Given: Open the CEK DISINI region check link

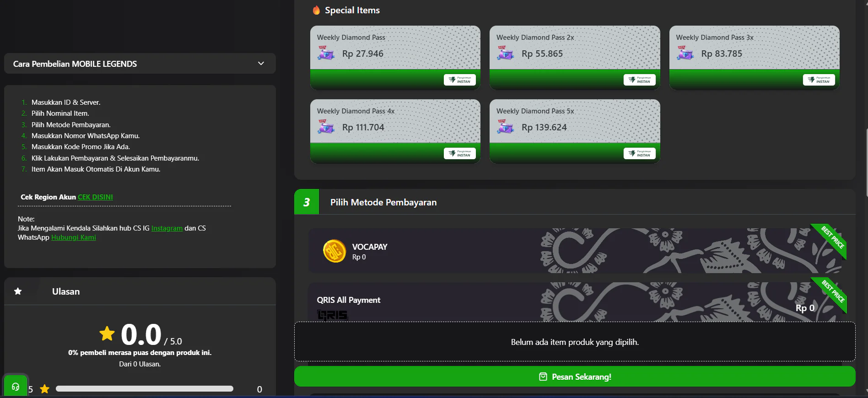Looking at the screenshot, I should click(95, 197).
